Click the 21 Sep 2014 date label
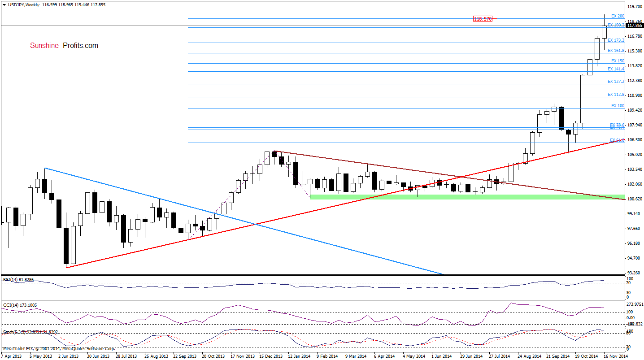Image resolution: width=644 pixels, height=360 pixels. tap(557, 357)
